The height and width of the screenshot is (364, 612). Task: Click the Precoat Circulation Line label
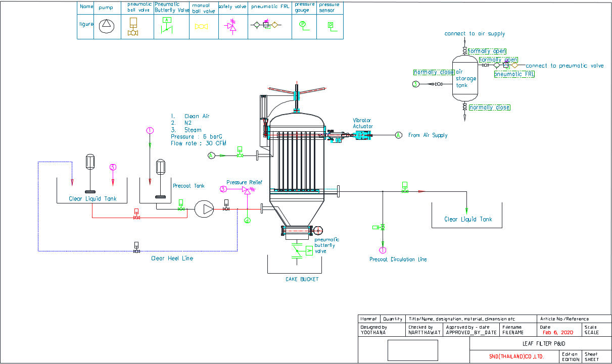point(398,259)
